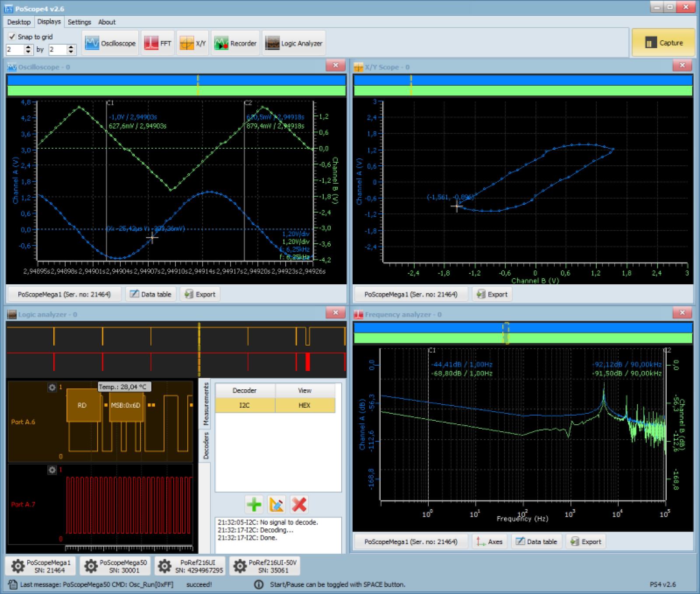The image size is (700, 594).
Task: Decrease the second grid size spinner value
Action: click(x=71, y=52)
